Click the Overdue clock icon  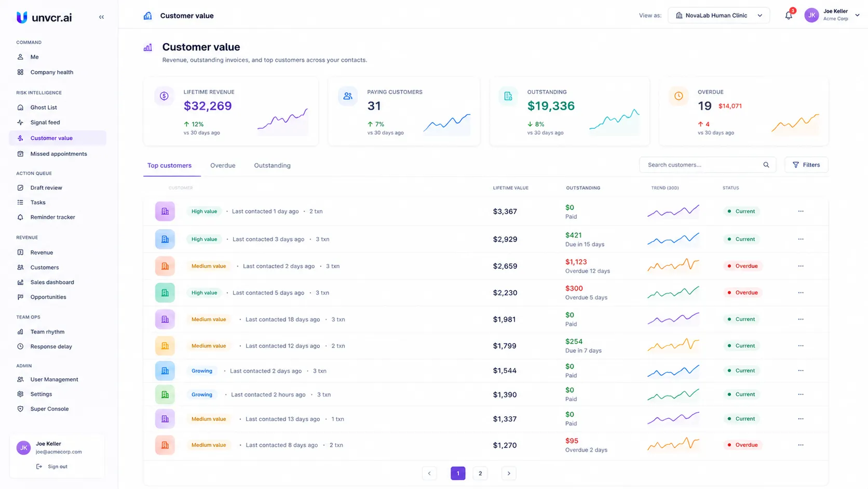(x=679, y=96)
